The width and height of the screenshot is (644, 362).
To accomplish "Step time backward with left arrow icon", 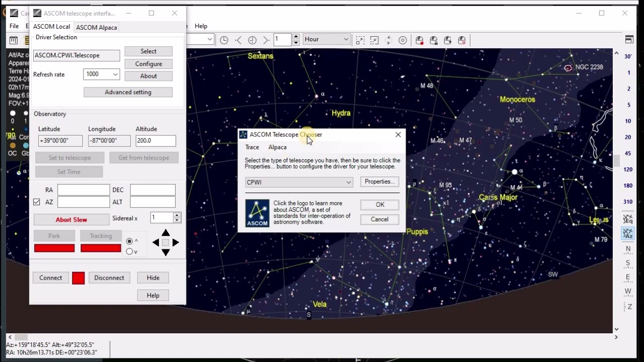I will pos(238,40).
